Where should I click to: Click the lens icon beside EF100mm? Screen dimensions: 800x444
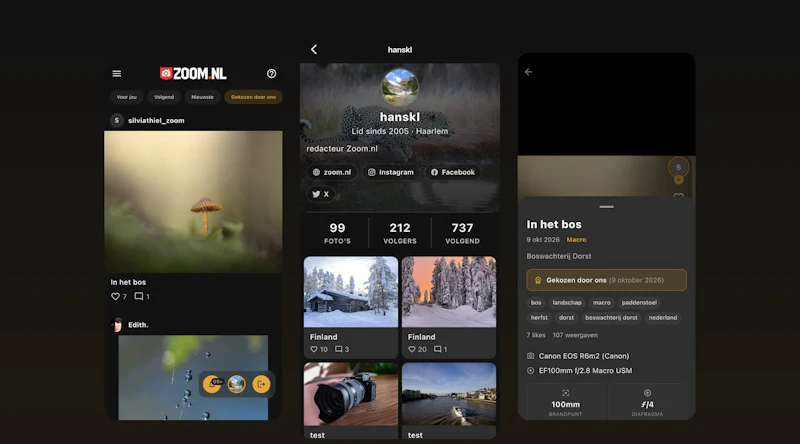click(x=530, y=371)
